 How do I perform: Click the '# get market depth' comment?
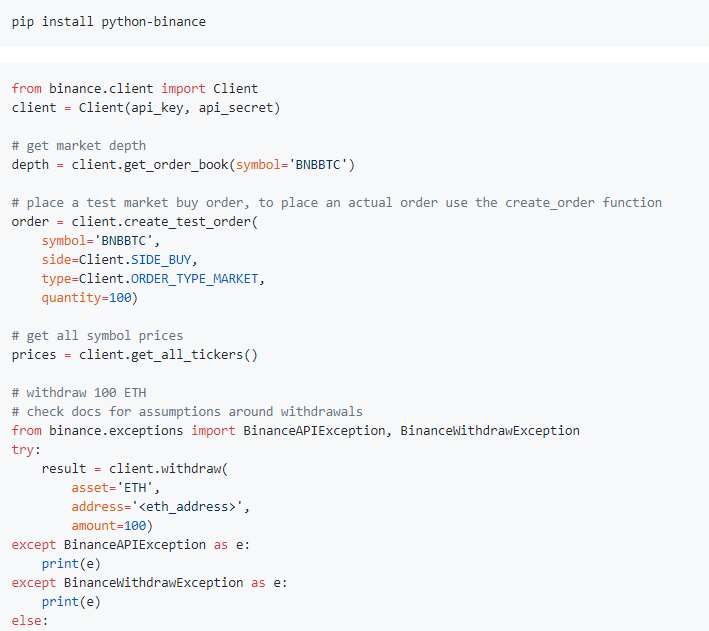[79, 146]
